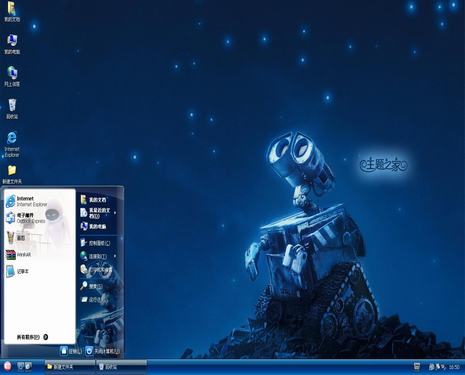Open Search (搜索) in the Start menu
Image resolution: width=465 pixels, height=375 pixels.
pos(92,286)
